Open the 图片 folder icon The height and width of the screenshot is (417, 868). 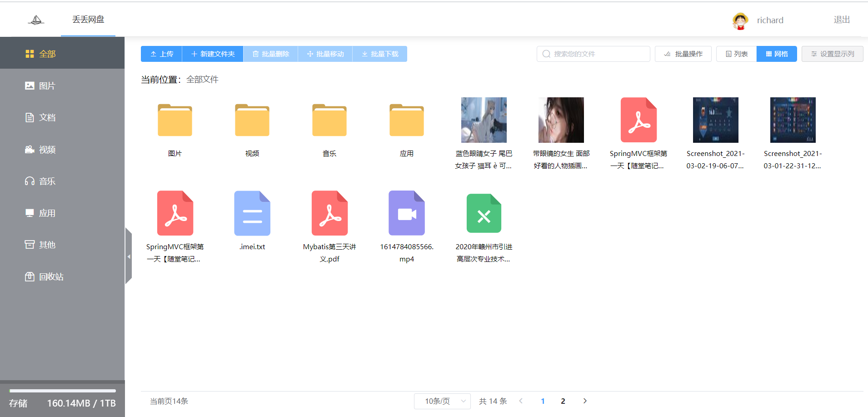coord(175,120)
